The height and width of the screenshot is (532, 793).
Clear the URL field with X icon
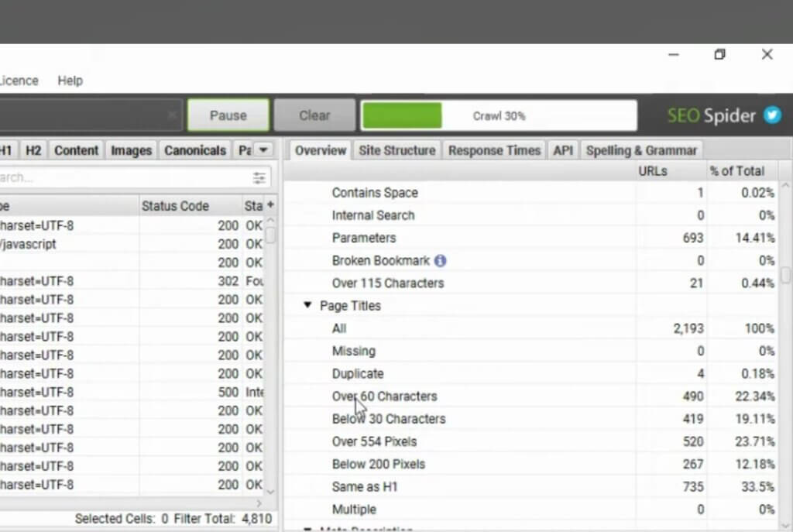click(x=172, y=115)
